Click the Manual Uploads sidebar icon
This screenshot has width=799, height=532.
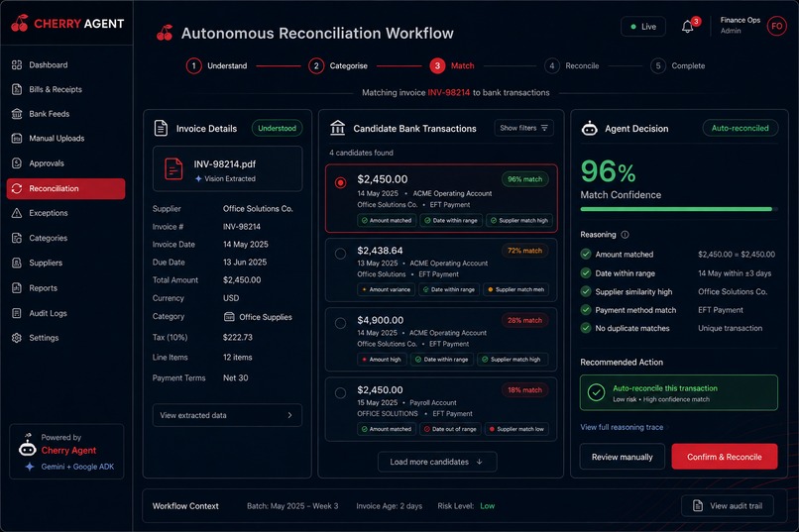point(17,138)
